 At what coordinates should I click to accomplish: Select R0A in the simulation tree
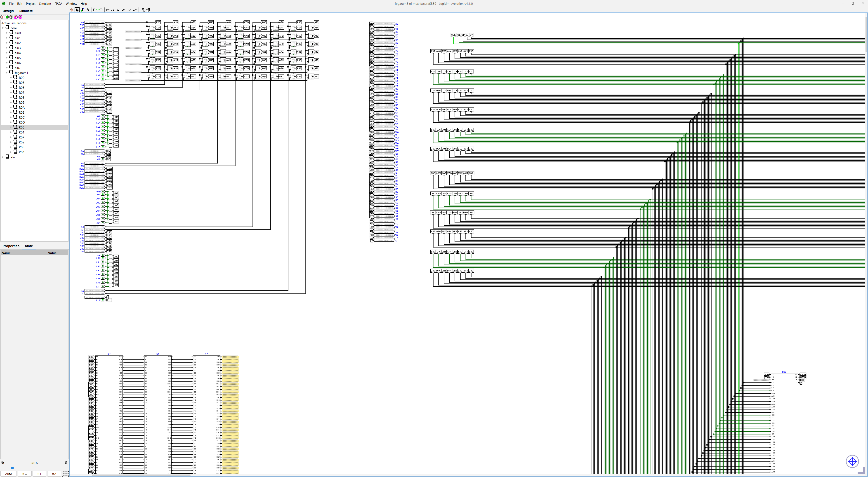click(21, 108)
